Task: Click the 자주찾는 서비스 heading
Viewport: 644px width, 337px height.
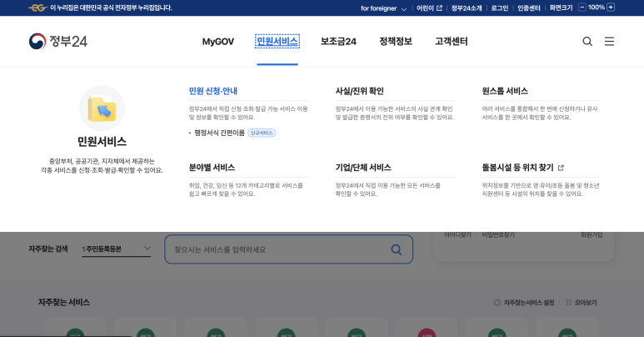Action: pyautogui.click(x=64, y=302)
